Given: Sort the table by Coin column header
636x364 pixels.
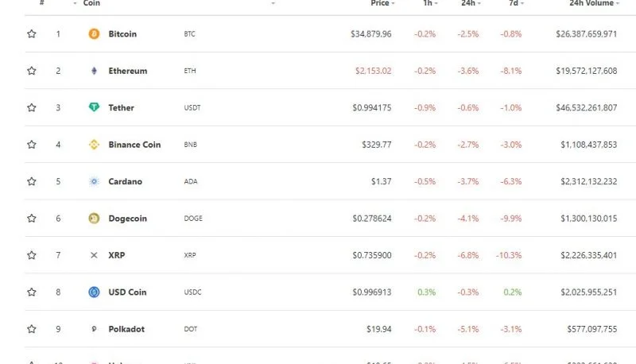Looking at the screenshot, I should click(91, 3).
